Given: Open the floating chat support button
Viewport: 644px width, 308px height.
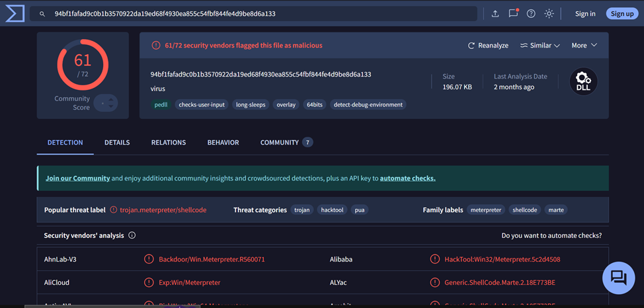Looking at the screenshot, I should coord(618,278).
